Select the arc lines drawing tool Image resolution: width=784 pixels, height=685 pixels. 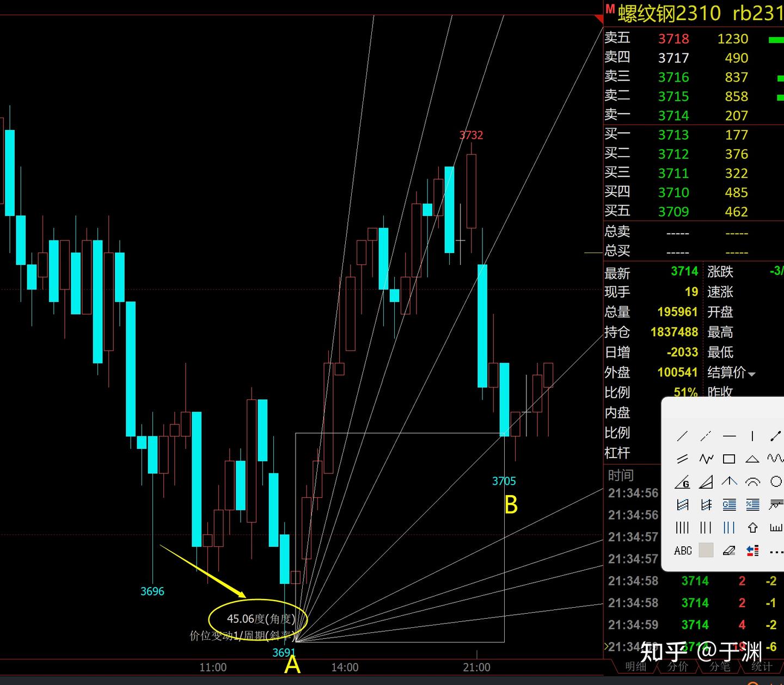(752, 482)
